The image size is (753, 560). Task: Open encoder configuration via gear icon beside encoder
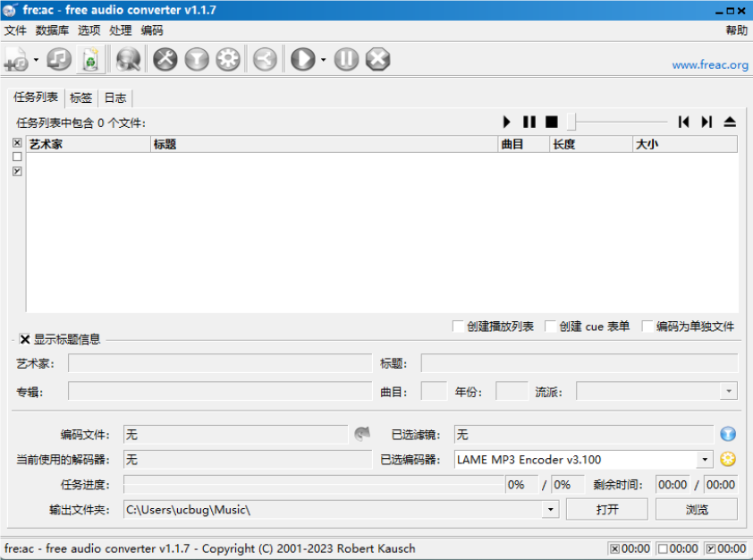(728, 460)
